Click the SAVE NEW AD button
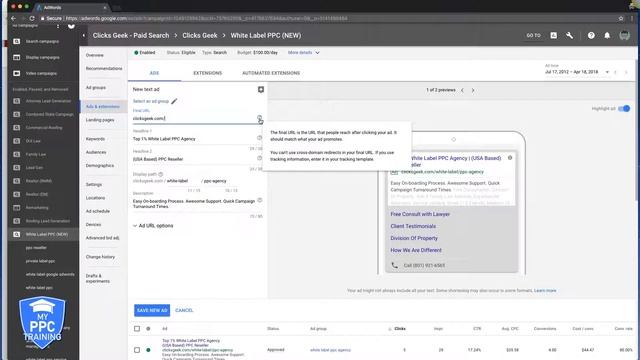 tap(152, 310)
